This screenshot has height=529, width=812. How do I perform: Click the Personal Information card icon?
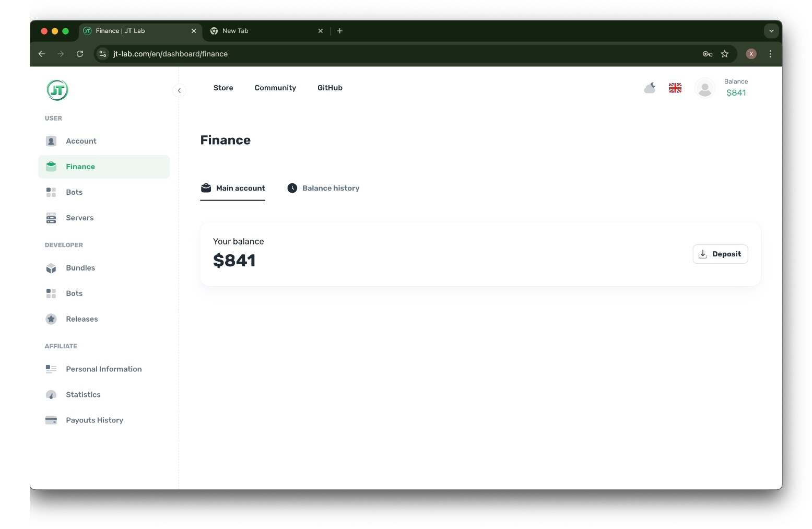point(51,369)
